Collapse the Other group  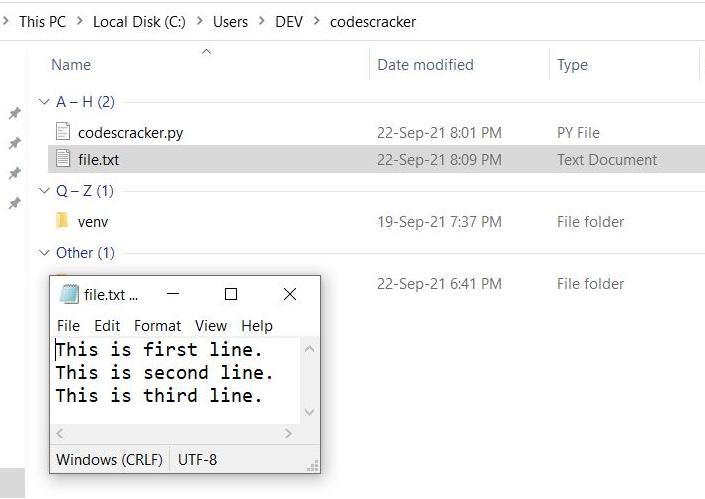(x=43, y=253)
